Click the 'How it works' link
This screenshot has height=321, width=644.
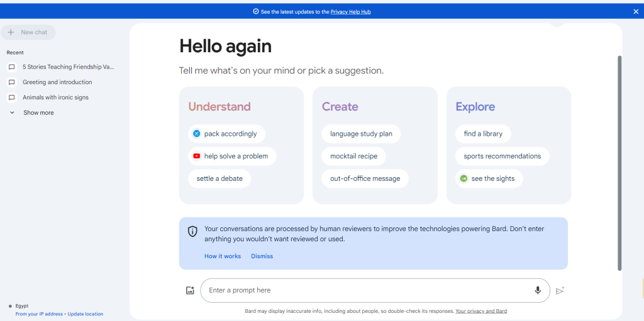(223, 256)
